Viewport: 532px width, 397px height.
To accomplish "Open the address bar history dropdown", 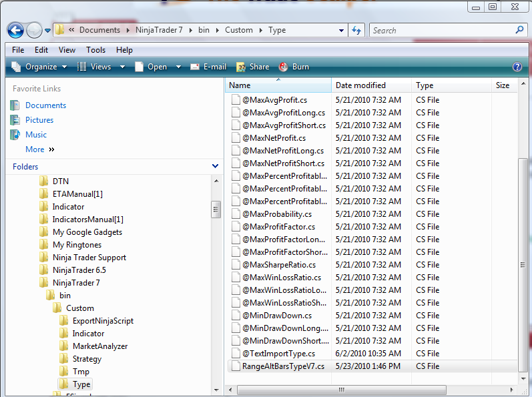I will [341, 30].
